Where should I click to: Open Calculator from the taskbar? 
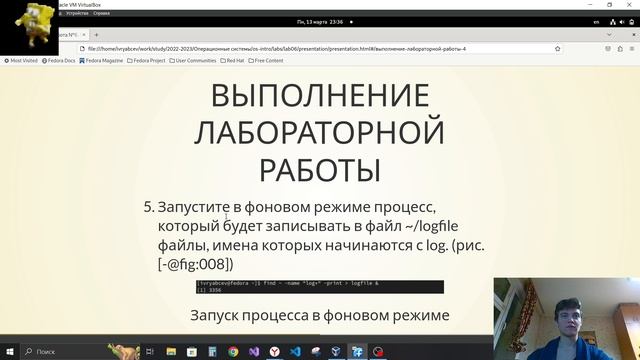(x=213, y=351)
